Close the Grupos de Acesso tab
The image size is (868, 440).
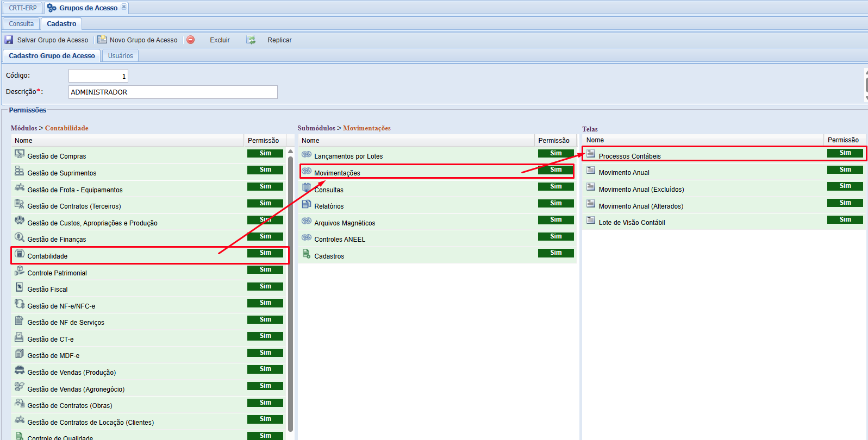coord(124,7)
